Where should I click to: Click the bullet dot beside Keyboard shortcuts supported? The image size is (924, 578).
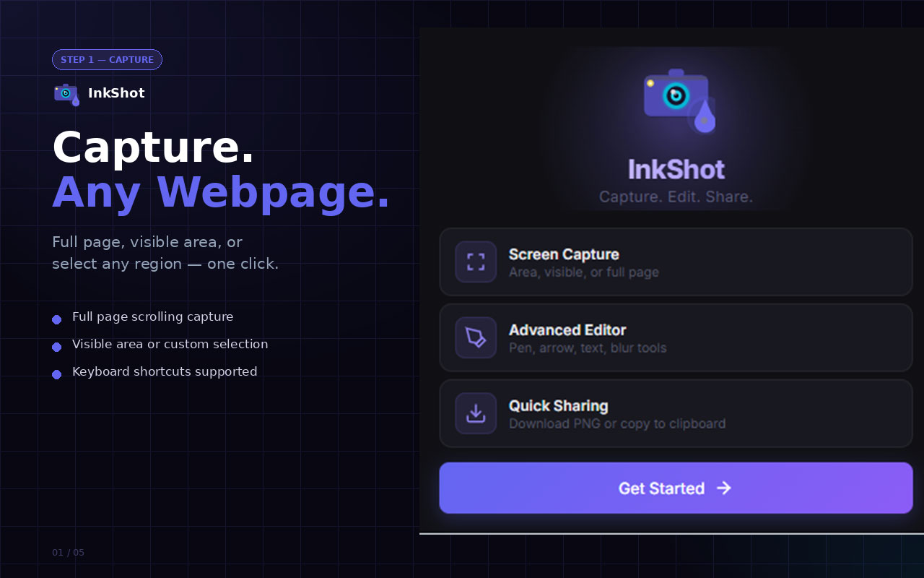pyautogui.click(x=56, y=374)
